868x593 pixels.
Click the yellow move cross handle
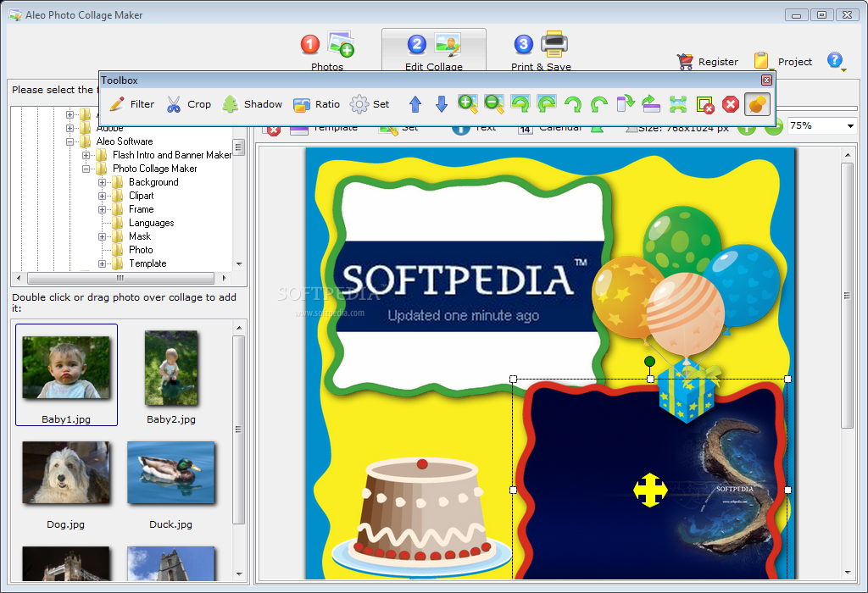pos(650,490)
